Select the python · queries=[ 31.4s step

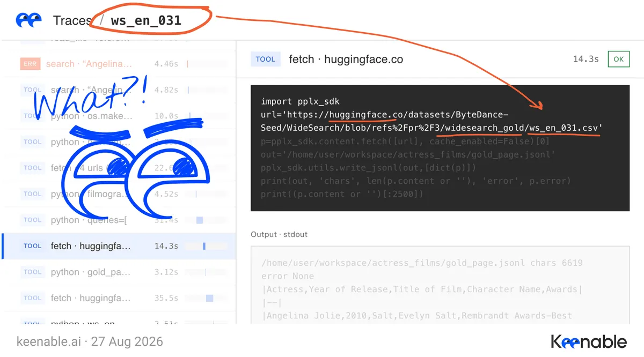[x=119, y=220]
